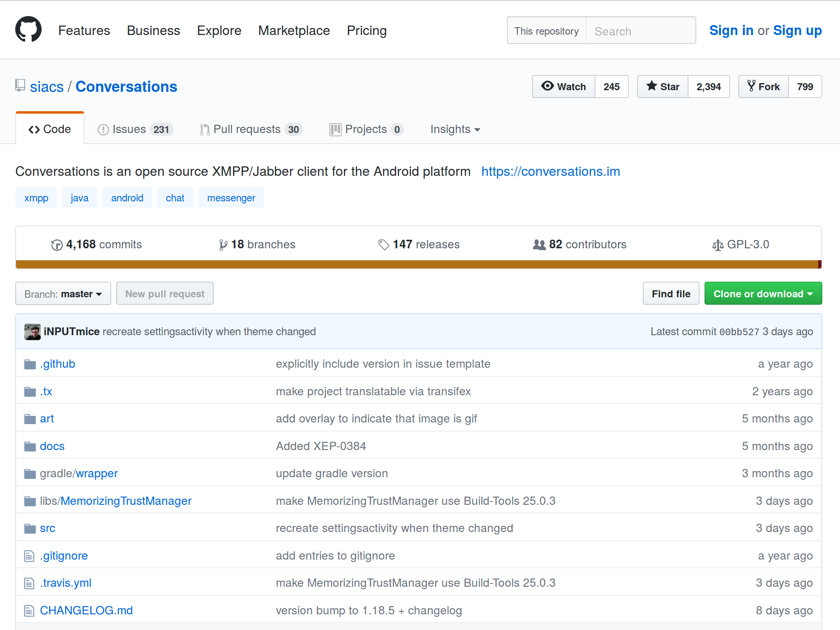Open Pricing in the top navigation
Screen dimensions: 840x630
[x=366, y=30]
